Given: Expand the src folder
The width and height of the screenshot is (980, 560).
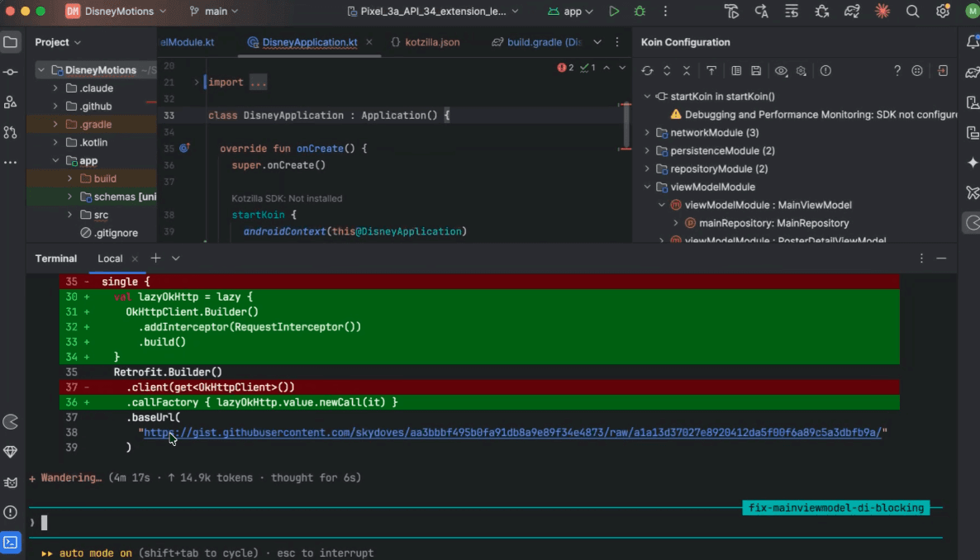Looking at the screenshot, I should pyautogui.click(x=69, y=215).
